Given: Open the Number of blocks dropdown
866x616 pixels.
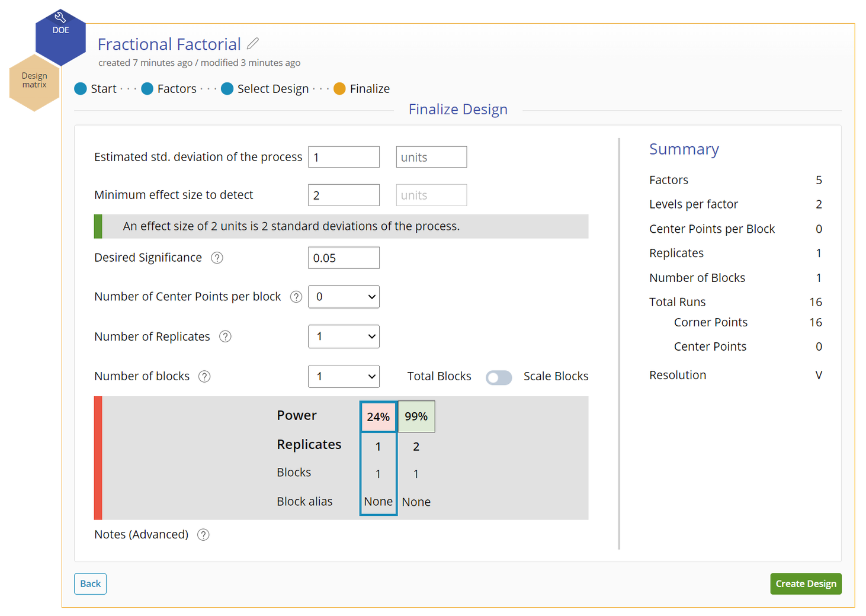Looking at the screenshot, I should [x=344, y=376].
